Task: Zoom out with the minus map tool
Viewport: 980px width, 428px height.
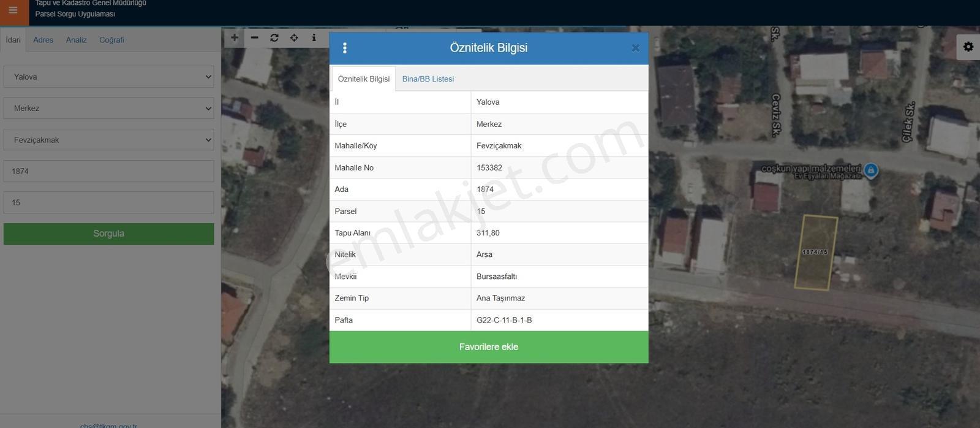Action: (255, 38)
